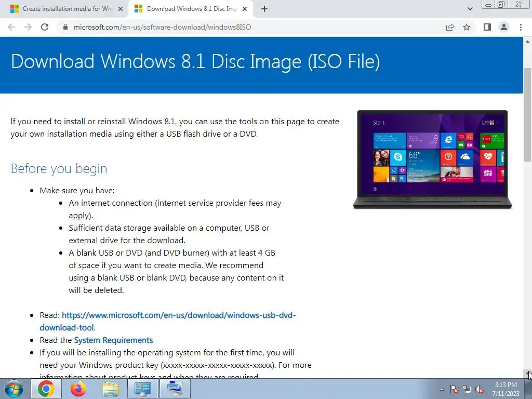Open the Chrome profile menu
The image size is (532, 399).
tap(504, 27)
